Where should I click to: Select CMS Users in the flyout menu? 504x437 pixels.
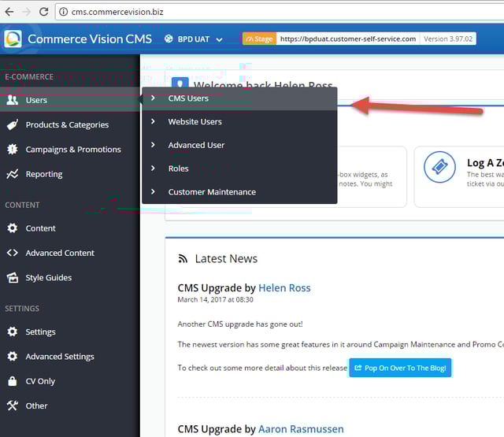(x=239, y=98)
